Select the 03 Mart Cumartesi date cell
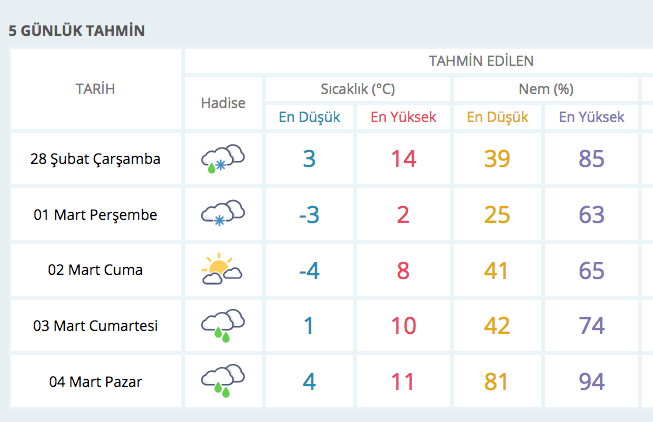The image size is (653, 422). 96,325
